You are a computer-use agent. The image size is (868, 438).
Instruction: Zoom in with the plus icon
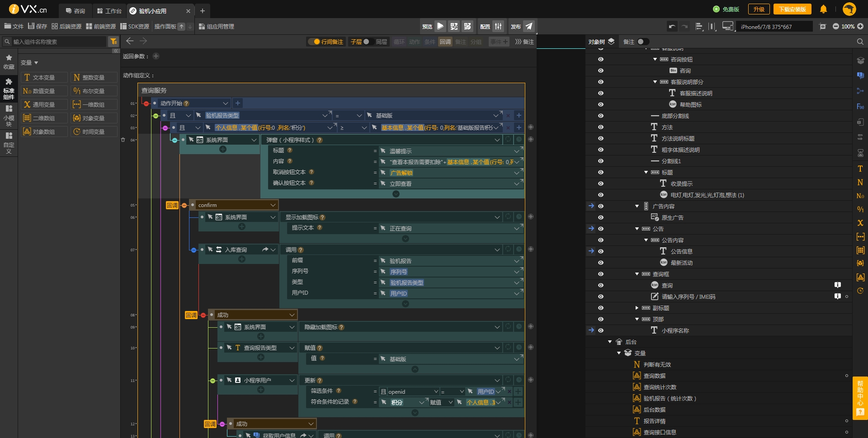[860, 27]
